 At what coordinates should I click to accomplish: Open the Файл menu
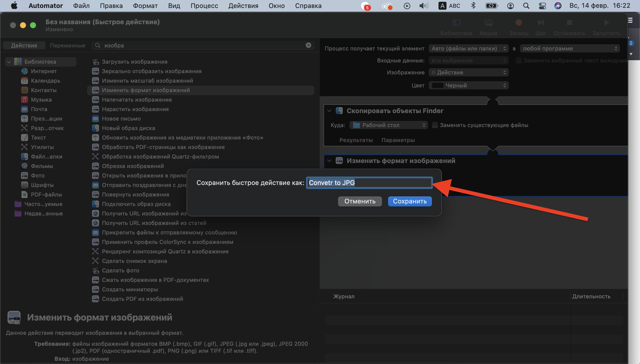tap(81, 6)
